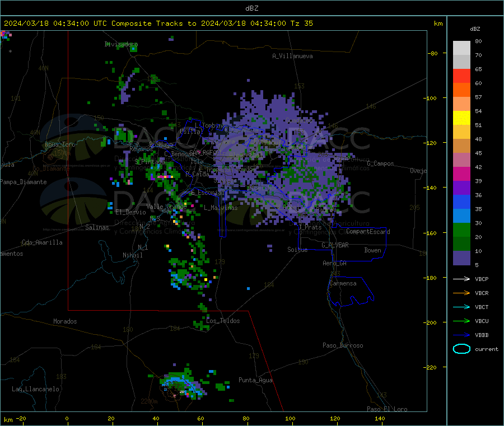Viewport: 504px width, 426px height.
Task: Click the '-20' tick on the bottom km axis
Action: (21, 418)
